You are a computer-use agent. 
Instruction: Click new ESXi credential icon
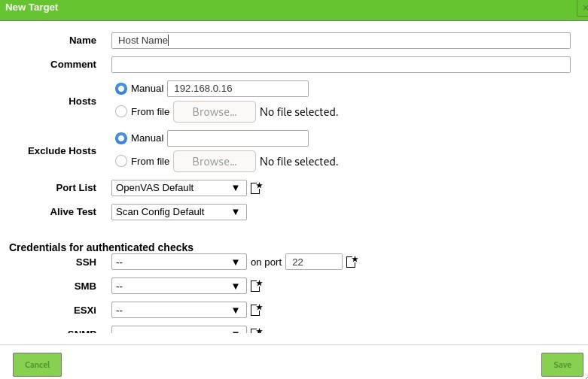[x=256, y=310]
